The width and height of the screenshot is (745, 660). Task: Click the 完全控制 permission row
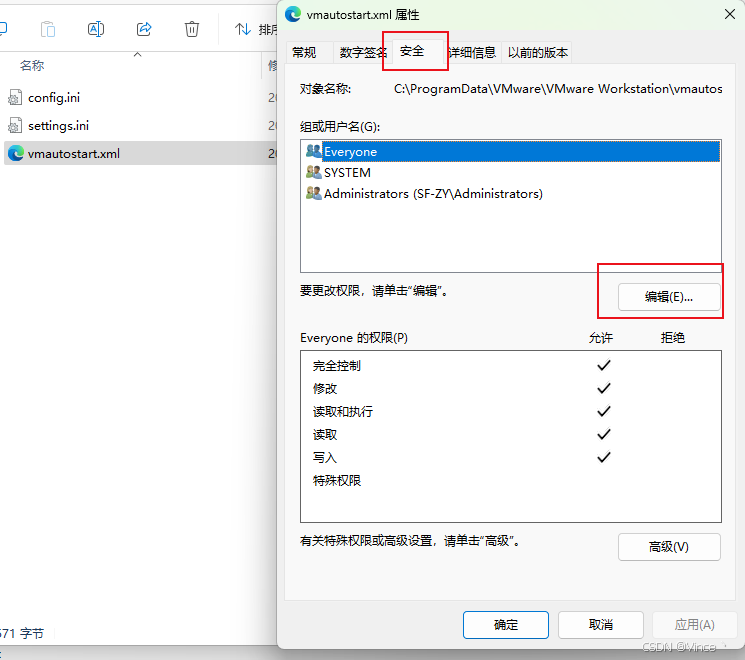click(511, 366)
